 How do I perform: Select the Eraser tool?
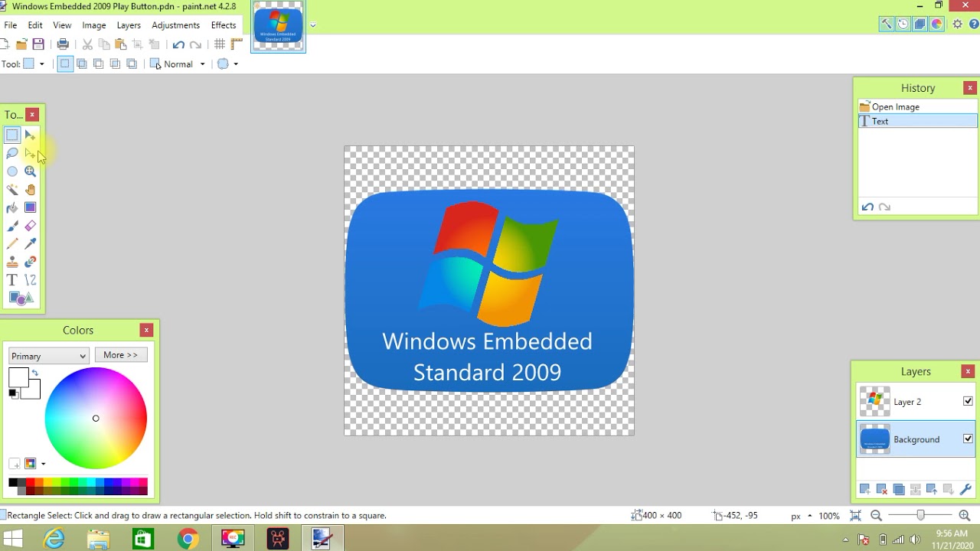(30, 226)
